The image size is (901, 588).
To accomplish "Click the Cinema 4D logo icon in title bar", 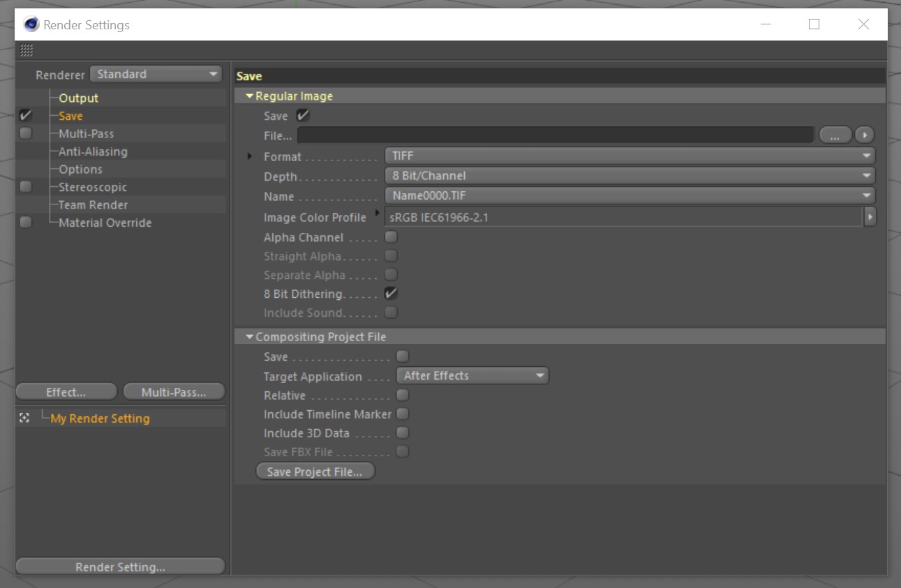I will click(31, 25).
